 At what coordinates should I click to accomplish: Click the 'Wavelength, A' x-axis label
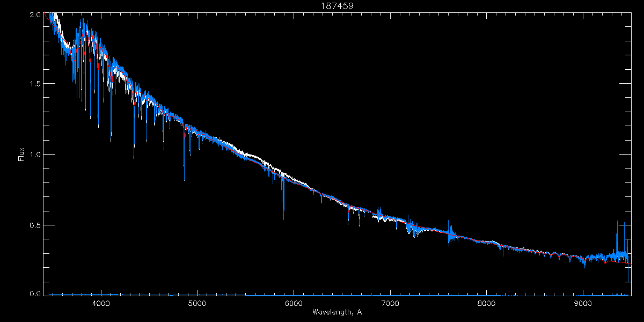coord(337,312)
